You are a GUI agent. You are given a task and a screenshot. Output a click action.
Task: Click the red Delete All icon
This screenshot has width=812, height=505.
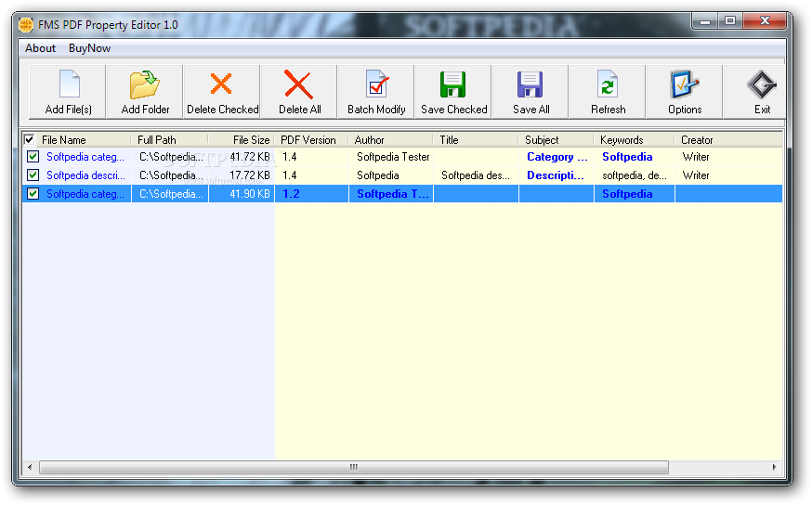299,84
